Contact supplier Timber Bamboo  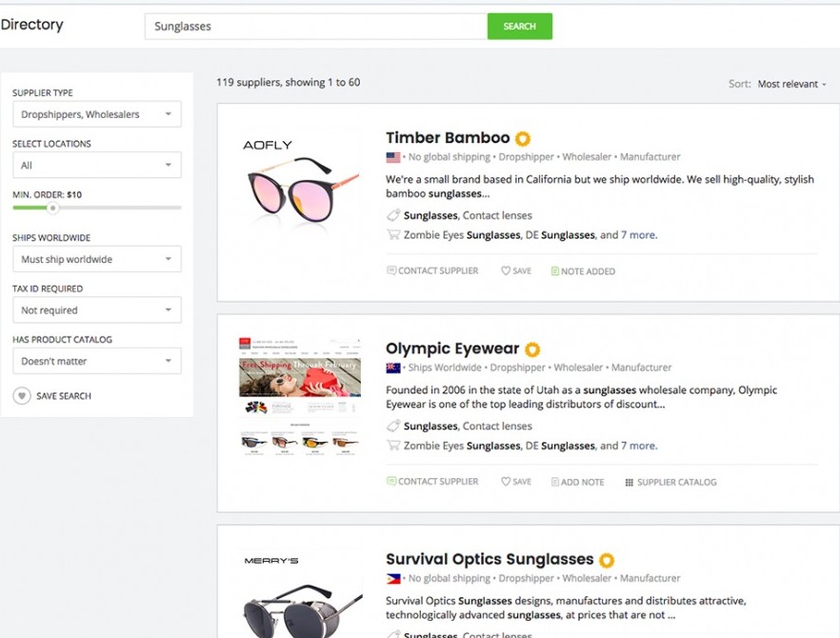coord(432,271)
